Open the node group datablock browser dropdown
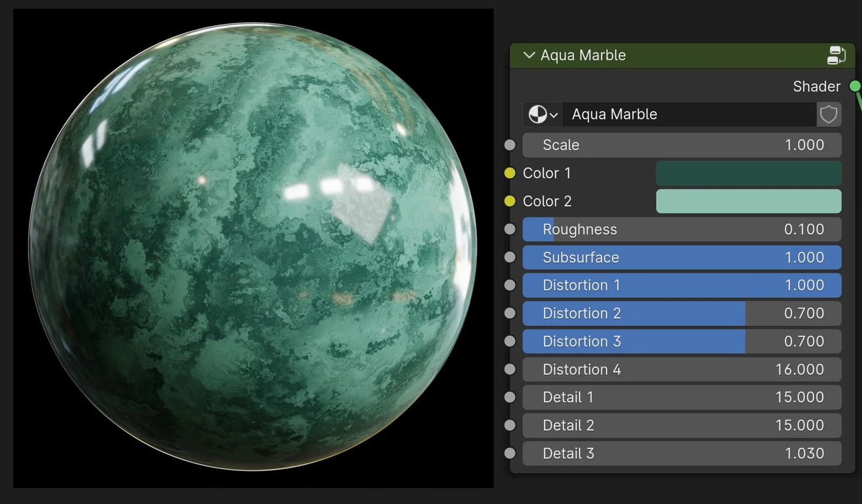862x504 pixels. [554, 114]
